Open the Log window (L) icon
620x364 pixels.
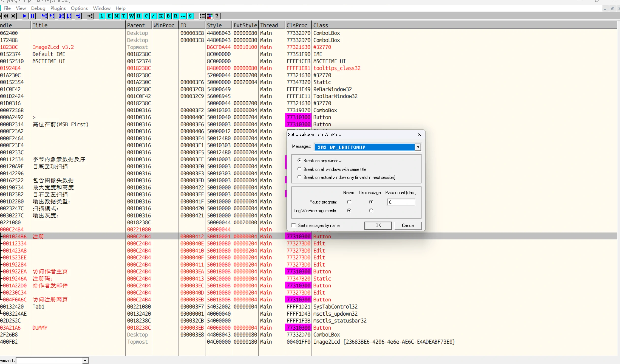pos(101,16)
